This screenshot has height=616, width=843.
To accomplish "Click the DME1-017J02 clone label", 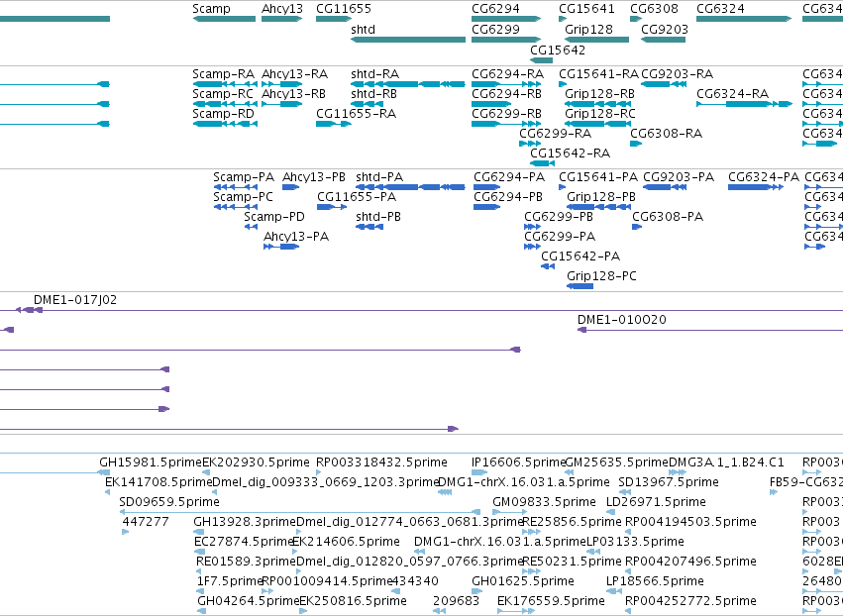I will [x=74, y=300].
